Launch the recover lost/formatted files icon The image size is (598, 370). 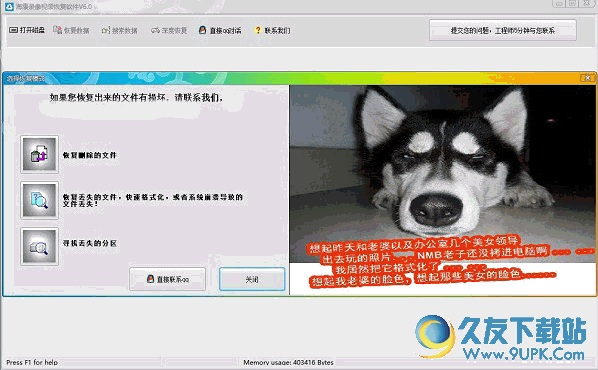[x=39, y=200]
